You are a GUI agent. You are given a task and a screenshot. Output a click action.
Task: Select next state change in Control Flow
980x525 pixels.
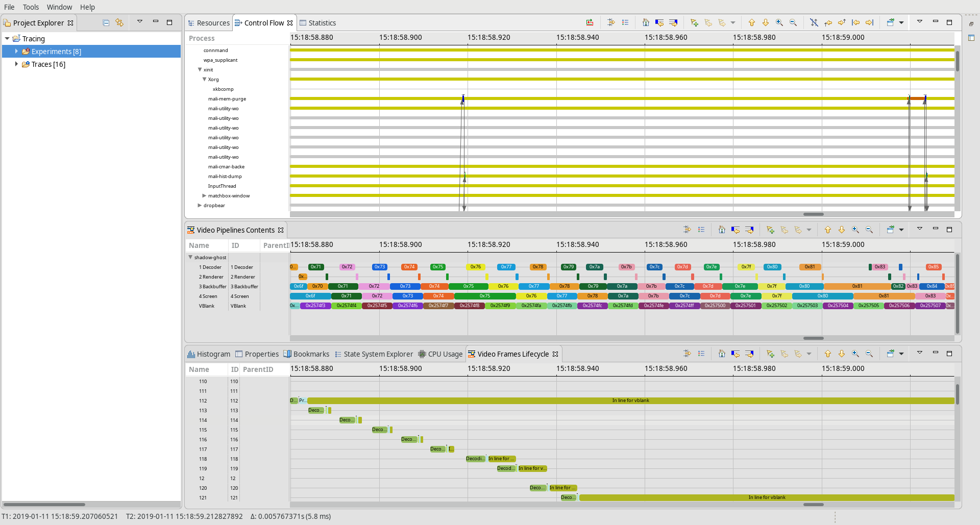click(673, 22)
